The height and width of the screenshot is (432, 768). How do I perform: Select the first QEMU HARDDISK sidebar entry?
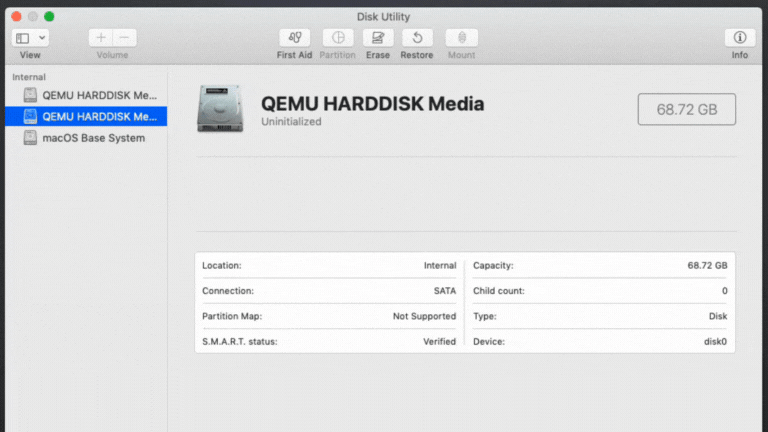[x=86, y=95]
